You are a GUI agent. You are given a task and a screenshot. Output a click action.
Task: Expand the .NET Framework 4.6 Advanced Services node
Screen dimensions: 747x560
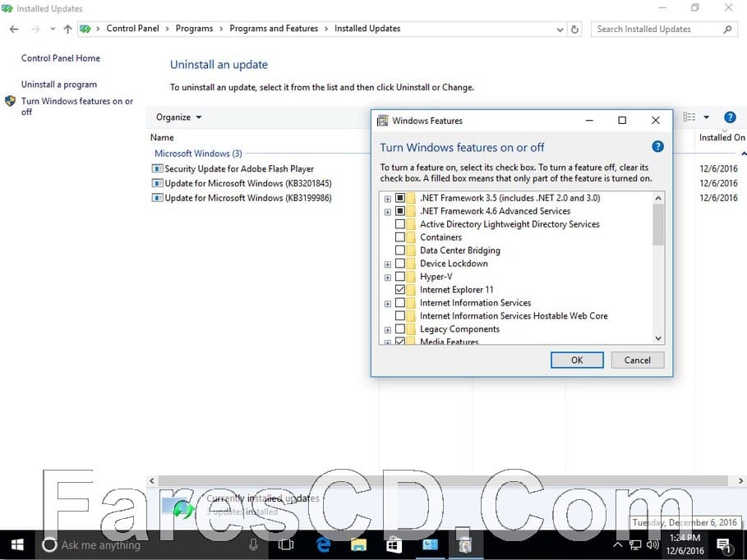point(387,212)
